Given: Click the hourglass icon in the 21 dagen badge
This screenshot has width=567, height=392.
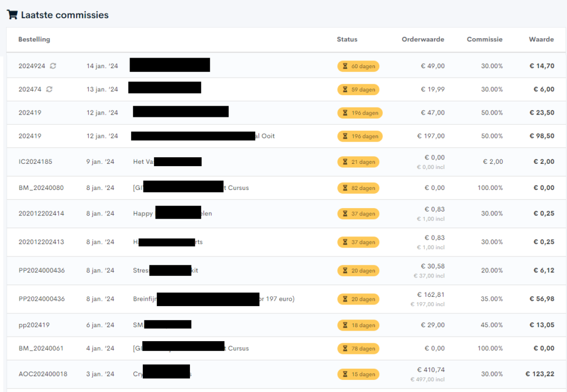Looking at the screenshot, I should pyautogui.click(x=345, y=162).
